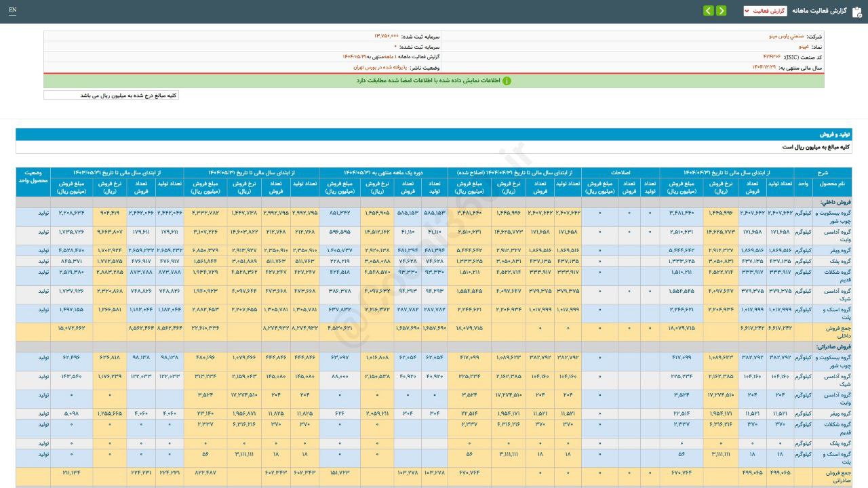Click the note 'کلیه مبالغ درج شده به میلیون ریال می باشد'
The image size is (868, 488).
(128, 96)
